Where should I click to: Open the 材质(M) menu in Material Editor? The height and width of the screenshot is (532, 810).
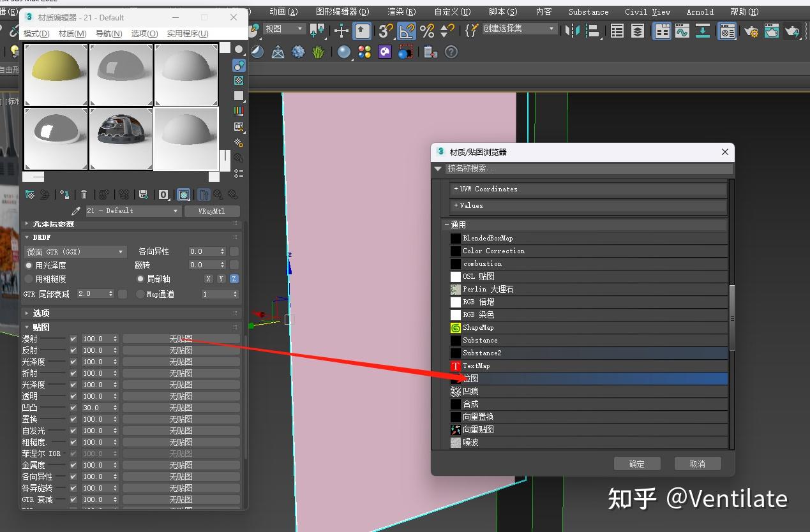pos(71,33)
